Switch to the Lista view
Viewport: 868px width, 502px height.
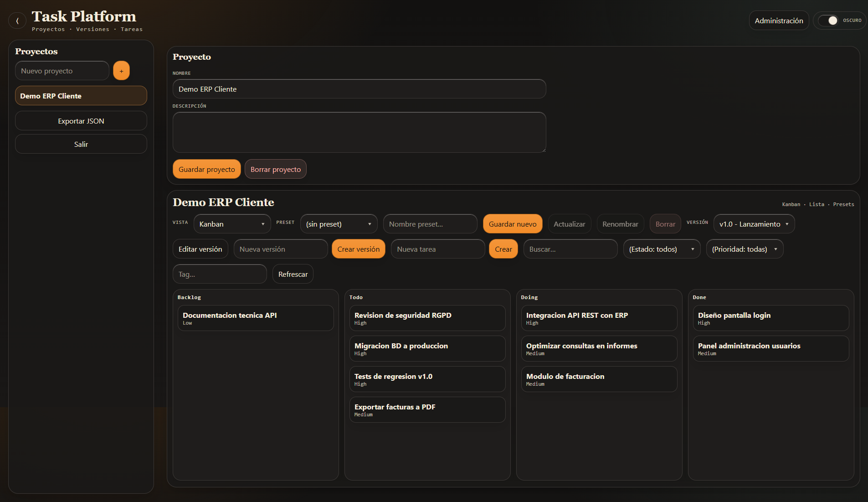pos(817,204)
